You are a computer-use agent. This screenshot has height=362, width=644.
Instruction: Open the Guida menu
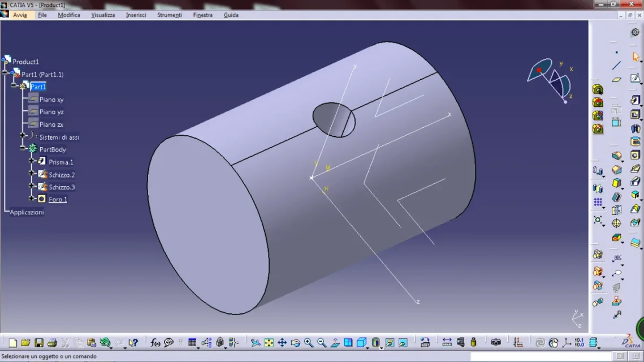pyautogui.click(x=231, y=15)
